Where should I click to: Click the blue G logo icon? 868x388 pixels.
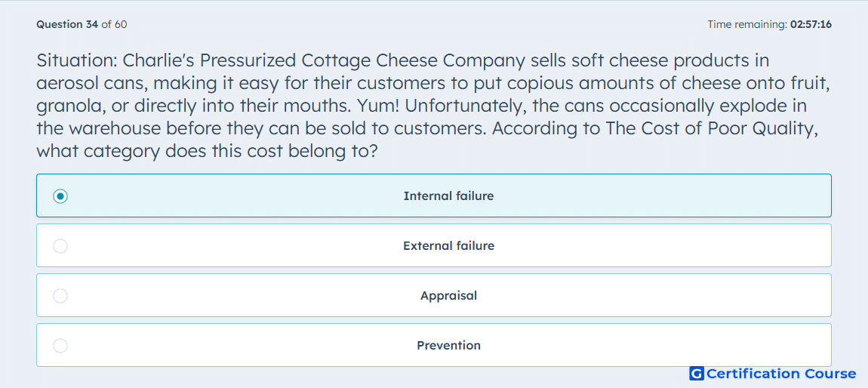(697, 374)
